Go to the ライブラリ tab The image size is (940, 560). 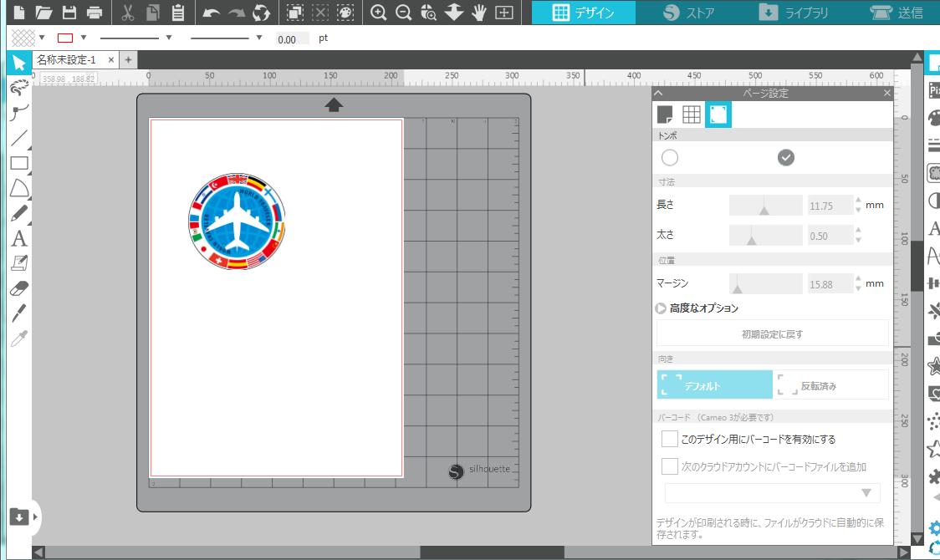pyautogui.click(x=793, y=13)
